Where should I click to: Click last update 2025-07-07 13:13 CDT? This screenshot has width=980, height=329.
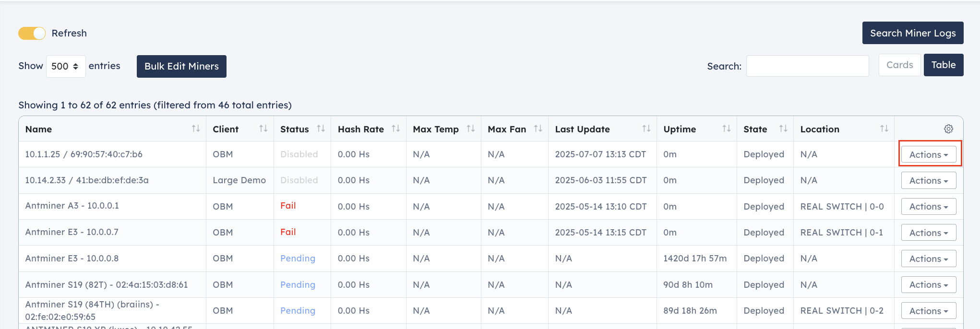[600, 154]
